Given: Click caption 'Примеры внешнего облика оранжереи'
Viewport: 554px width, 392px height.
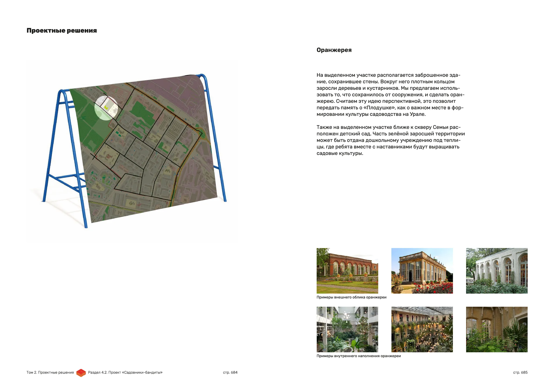Looking at the screenshot, I should coord(351,297).
